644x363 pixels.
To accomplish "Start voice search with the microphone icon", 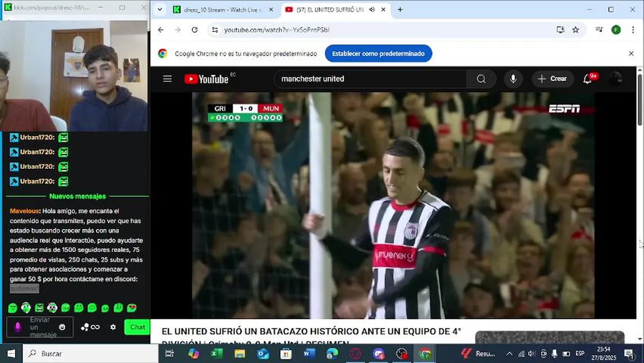I will tap(513, 79).
